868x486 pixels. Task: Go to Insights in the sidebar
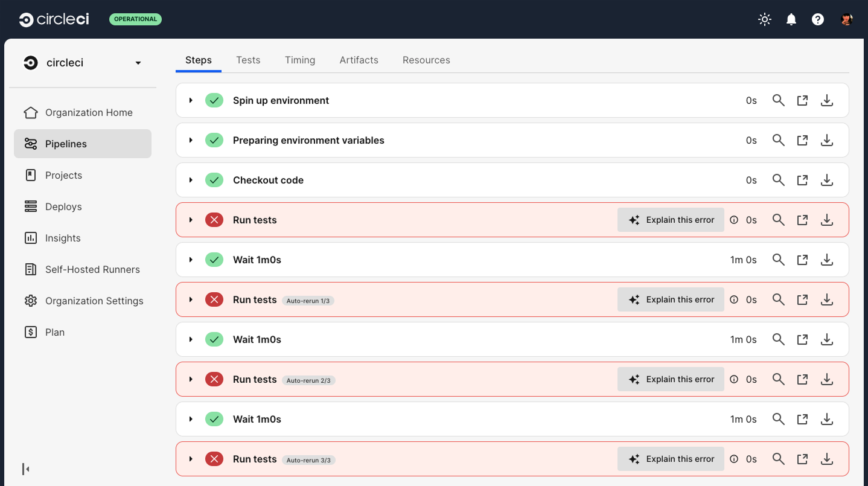click(63, 238)
